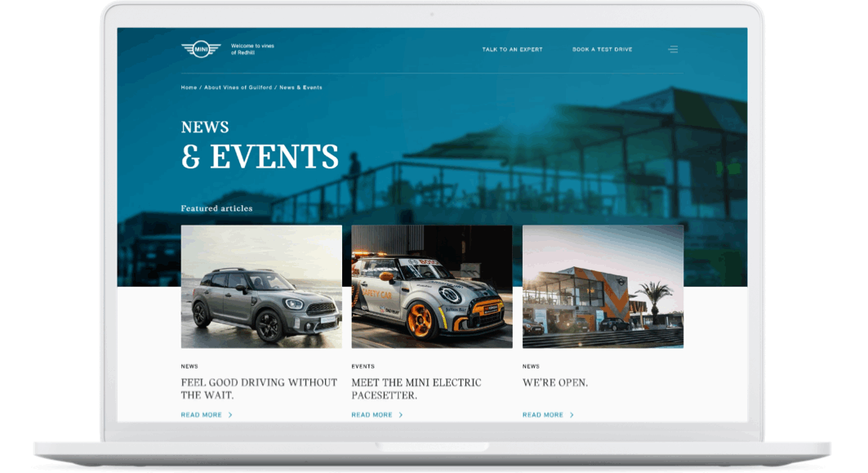The image size is (868, 473).
Task: Open the dealership building photo
Action: pyautogui.click(x=603, y=287)
